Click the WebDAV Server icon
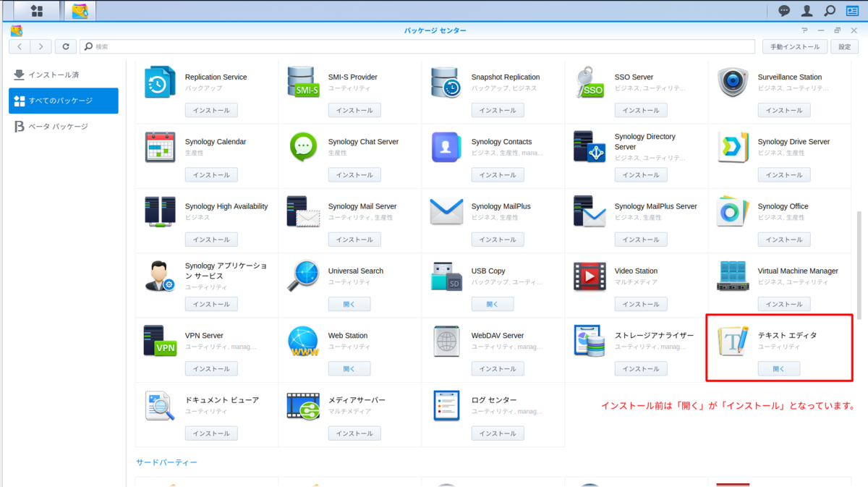Image resolution: width=868 pixels, height=487 pixels. (x=446, y=341)
